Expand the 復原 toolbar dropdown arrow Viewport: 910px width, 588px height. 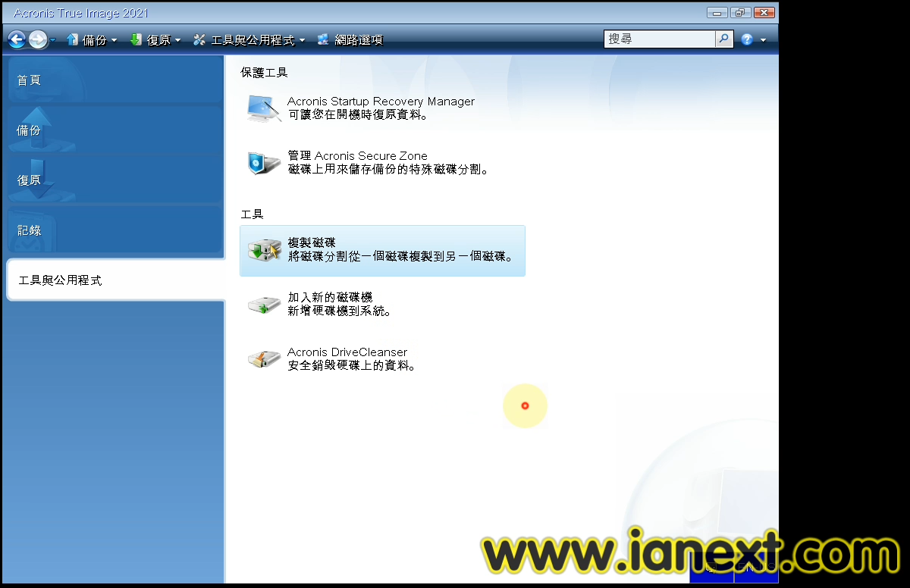click(177, 40)
